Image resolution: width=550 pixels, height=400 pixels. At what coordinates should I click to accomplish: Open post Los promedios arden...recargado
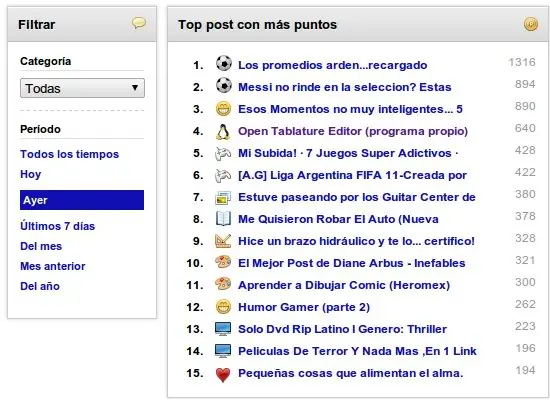pos(333,65)
